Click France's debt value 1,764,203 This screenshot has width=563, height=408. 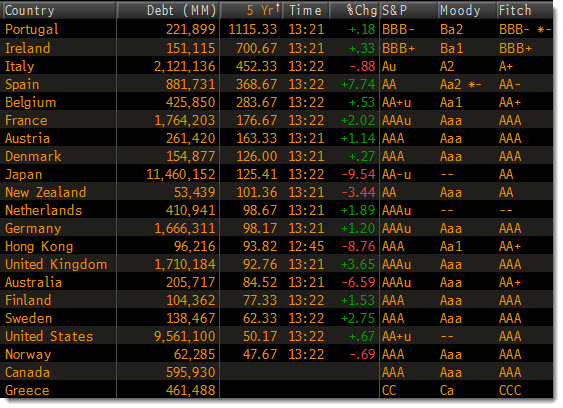coord(185,121)
